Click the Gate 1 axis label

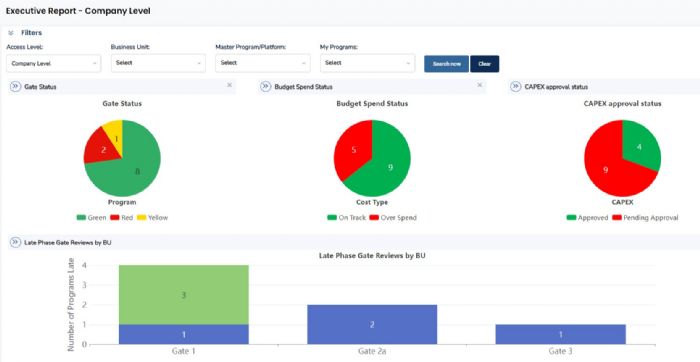pos(183,351)
